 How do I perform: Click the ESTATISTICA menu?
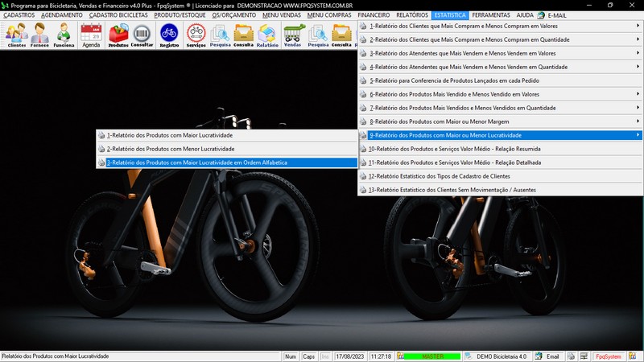[x=450, y=15]
